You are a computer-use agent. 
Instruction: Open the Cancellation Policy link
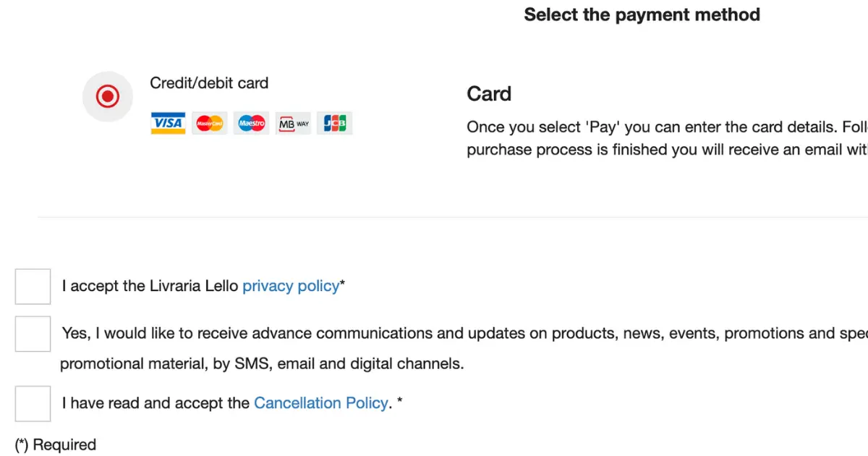tap(321, 403)
